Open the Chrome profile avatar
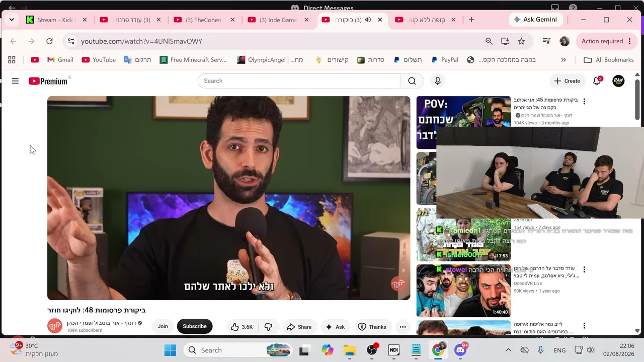Viewport: 644px width, 362px height. (x=565, y=41)
